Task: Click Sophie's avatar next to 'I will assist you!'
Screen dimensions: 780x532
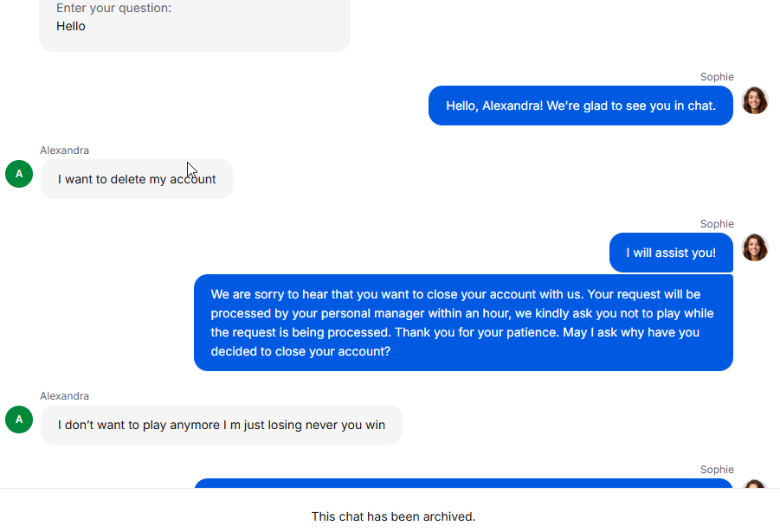Action: click(755, 247)
